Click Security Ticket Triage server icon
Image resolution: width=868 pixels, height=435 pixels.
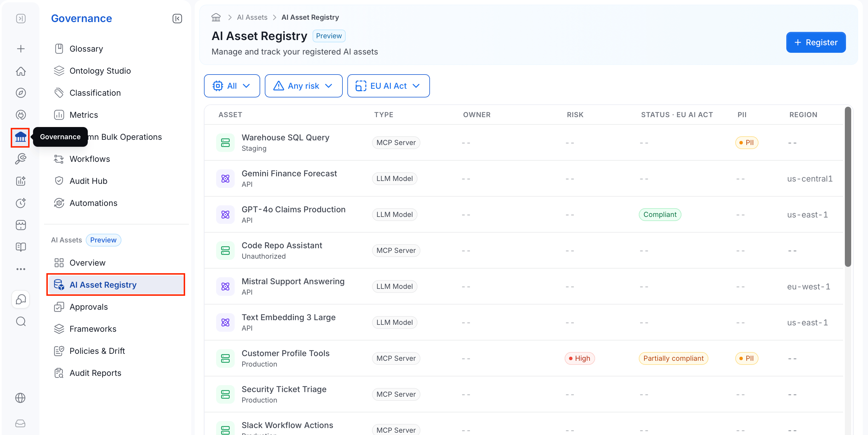(x=225, y=394)
